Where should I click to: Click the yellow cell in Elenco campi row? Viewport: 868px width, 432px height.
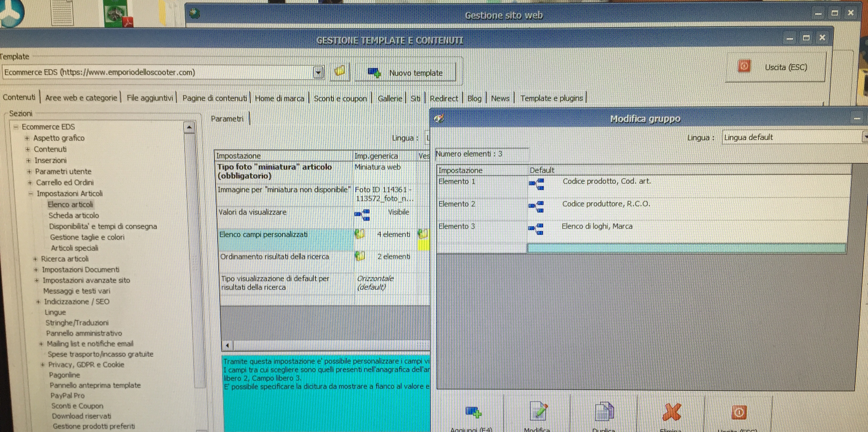pos(424,245)
